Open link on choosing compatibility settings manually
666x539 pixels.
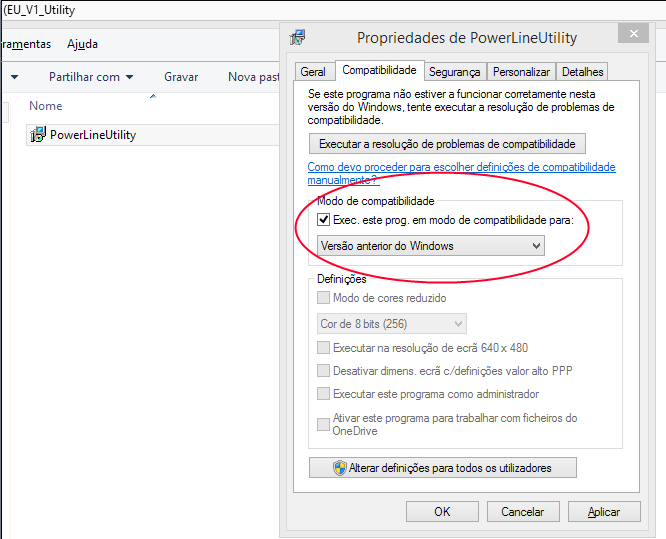coord(462,173)
